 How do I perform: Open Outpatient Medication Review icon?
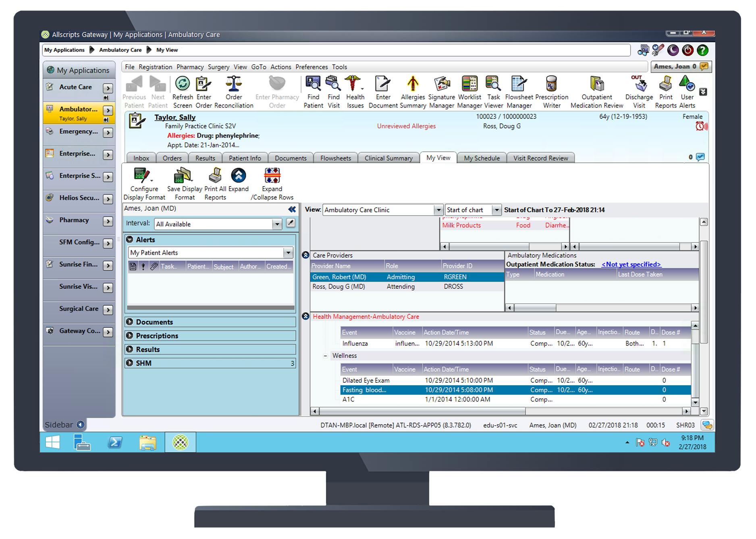point(597,83)
